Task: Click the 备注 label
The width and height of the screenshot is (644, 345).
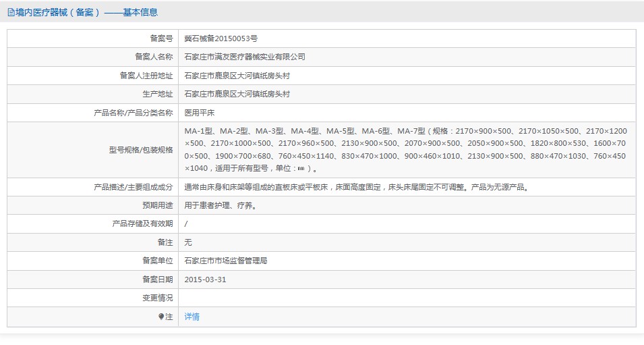Action: click(x=165, y=242)
